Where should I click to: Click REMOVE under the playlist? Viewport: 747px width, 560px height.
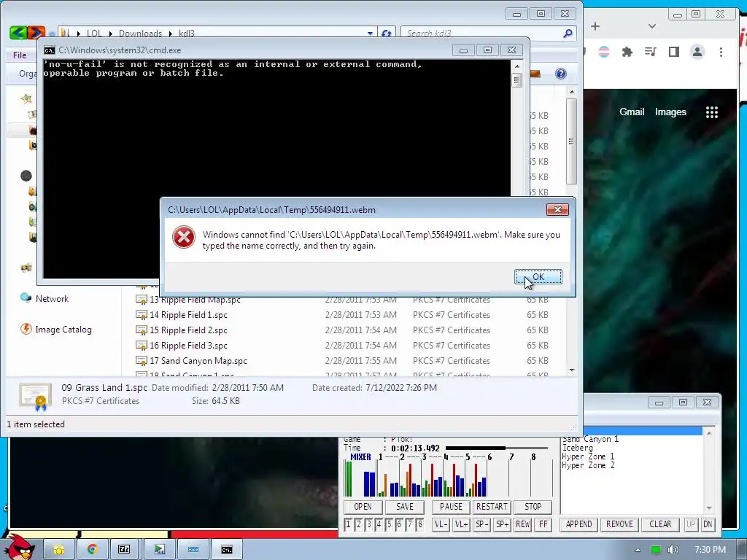tap(619, 524)
